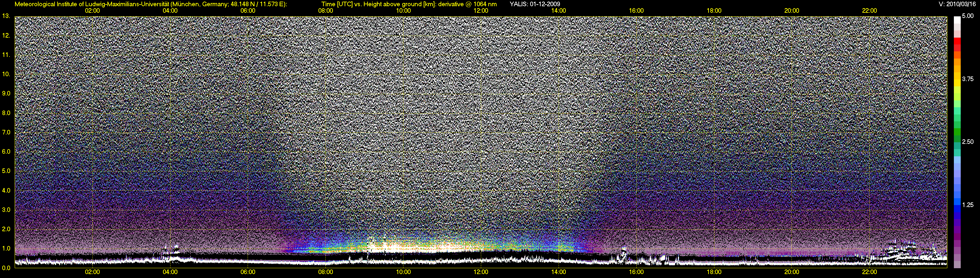
Task: Click the 8.0 height axis label
Action: pyautogui.click(x=6, y=113)
